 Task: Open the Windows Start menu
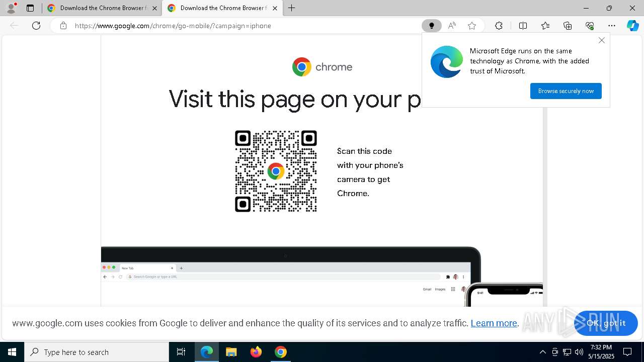pyautogui.click(x=12, y=352)
